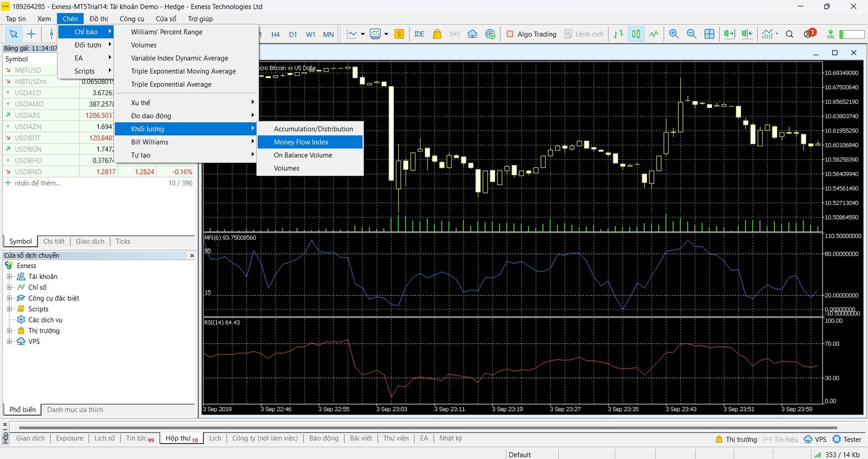
Task: Select the crosshair cursor tool
Action: tap(32, 34)
